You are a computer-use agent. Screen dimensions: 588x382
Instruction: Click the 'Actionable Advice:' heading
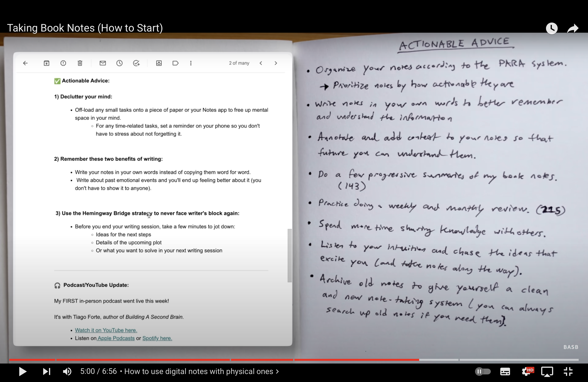click(x=86, y=81)
